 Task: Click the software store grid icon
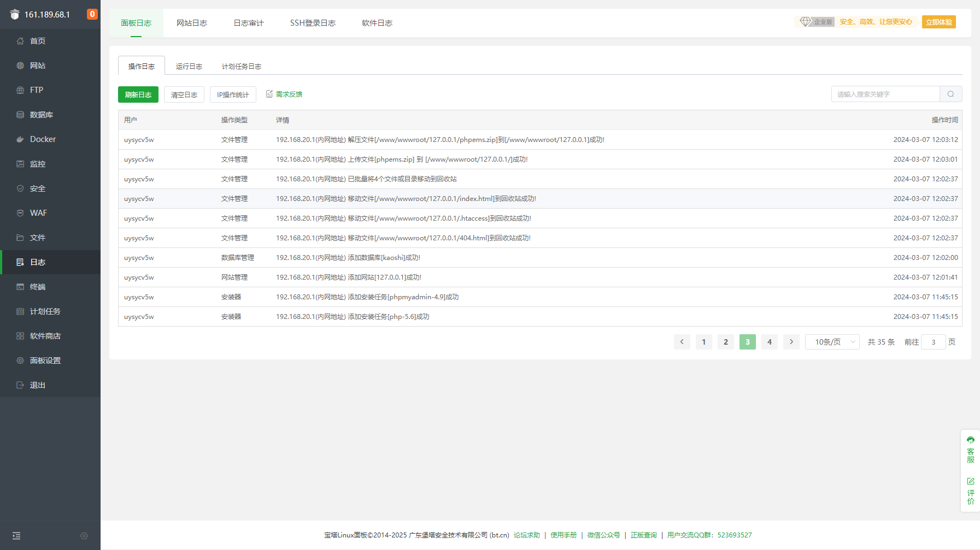20,336
